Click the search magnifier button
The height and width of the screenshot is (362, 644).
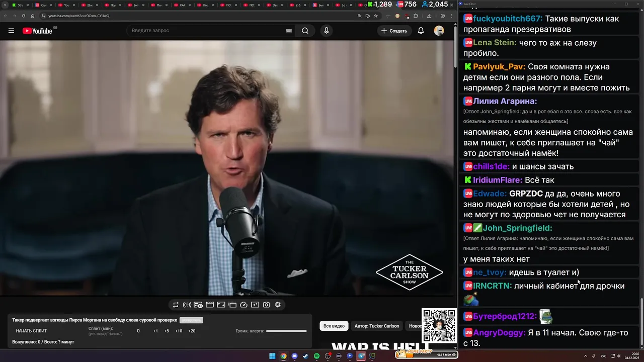coord(305,31)
